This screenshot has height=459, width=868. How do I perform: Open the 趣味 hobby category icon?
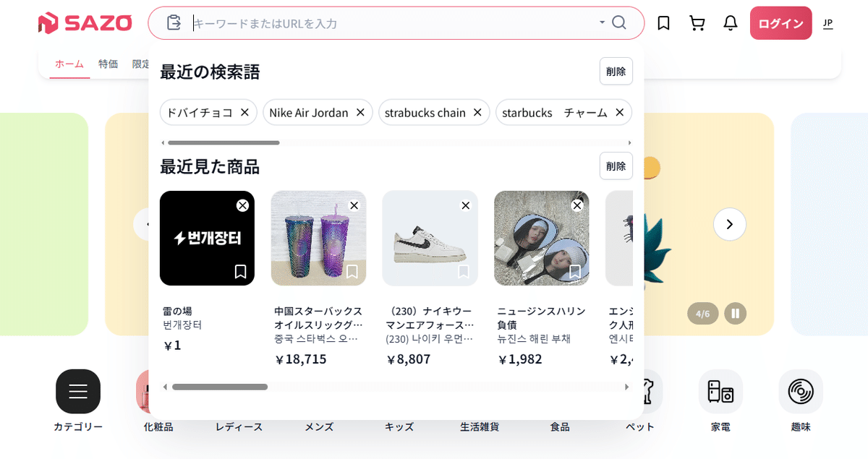click(x=801, y=391)
